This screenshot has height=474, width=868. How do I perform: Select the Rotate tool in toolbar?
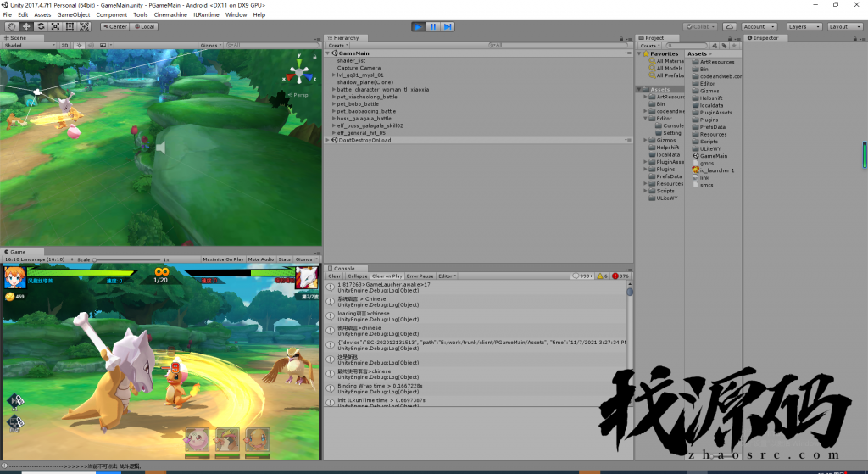(41, 26)
